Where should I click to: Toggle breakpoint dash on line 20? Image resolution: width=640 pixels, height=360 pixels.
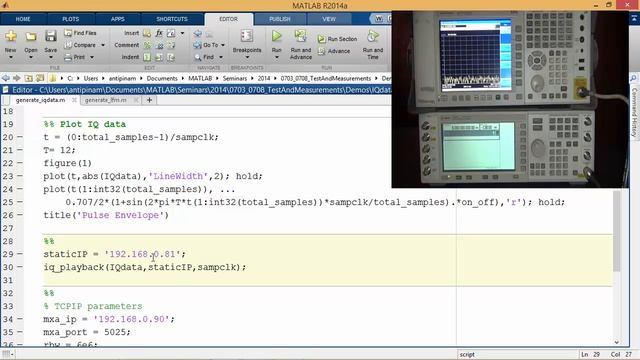click(20, 137)
